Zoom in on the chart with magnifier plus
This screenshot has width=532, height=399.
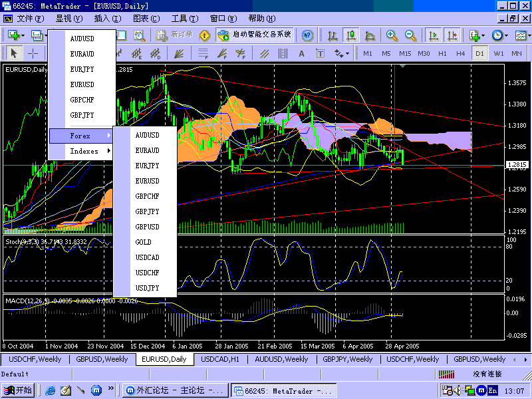coord(392,35)
